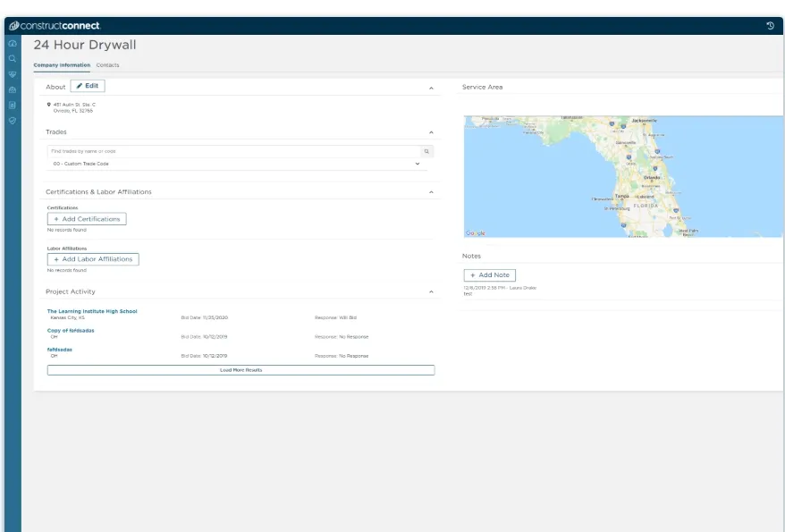Click the Florida service area map

(623, 177)
